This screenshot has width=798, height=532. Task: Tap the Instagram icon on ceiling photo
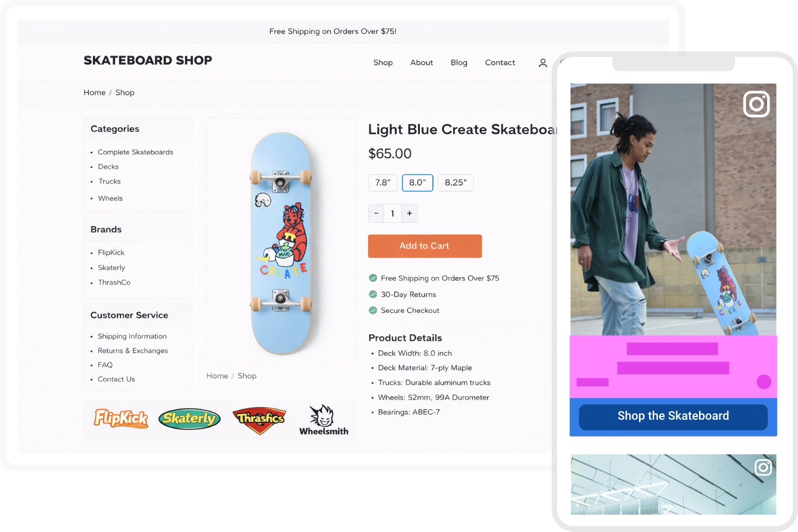(x=763, y=467)
